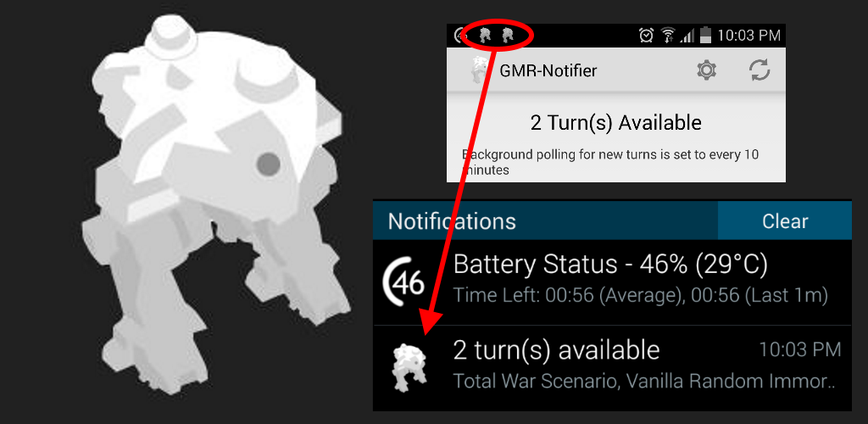868x424 pixels.
Task: Tap the second robot icon in status bar
Action: [x=508, y=36]
